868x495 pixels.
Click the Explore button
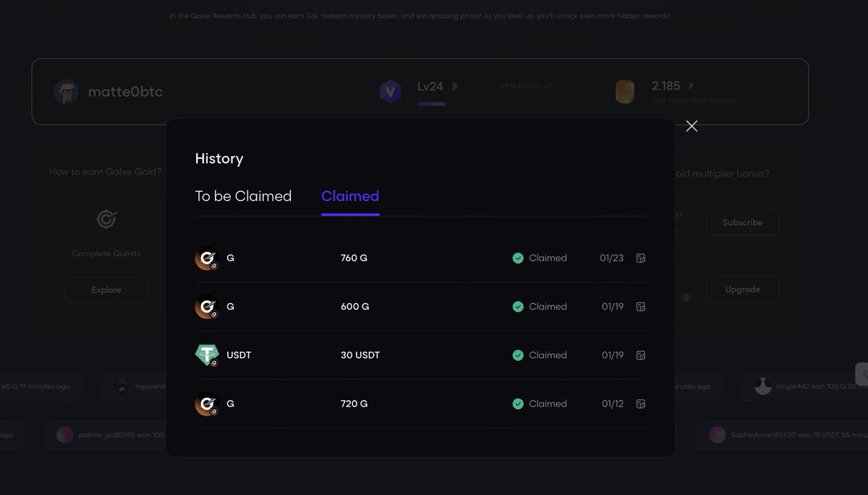pyautogui.click(x=106, y=289)
